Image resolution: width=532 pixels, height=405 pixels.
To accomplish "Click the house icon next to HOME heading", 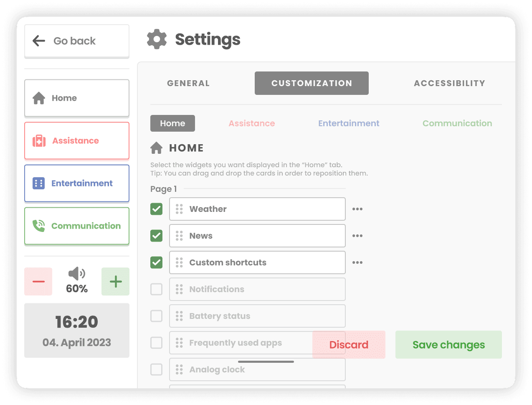I will pyautogui.click(x=156, y=148).
